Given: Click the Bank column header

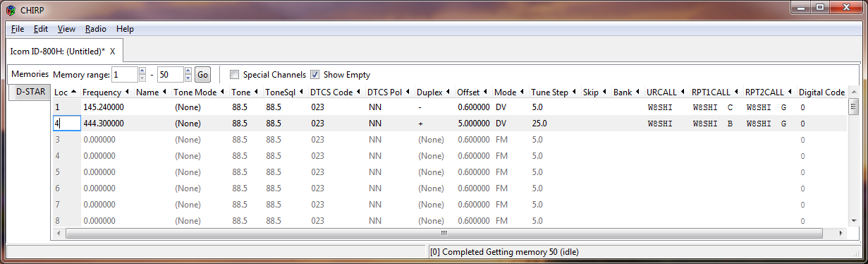Looking at the screenshot, I should tap(628, 92).
